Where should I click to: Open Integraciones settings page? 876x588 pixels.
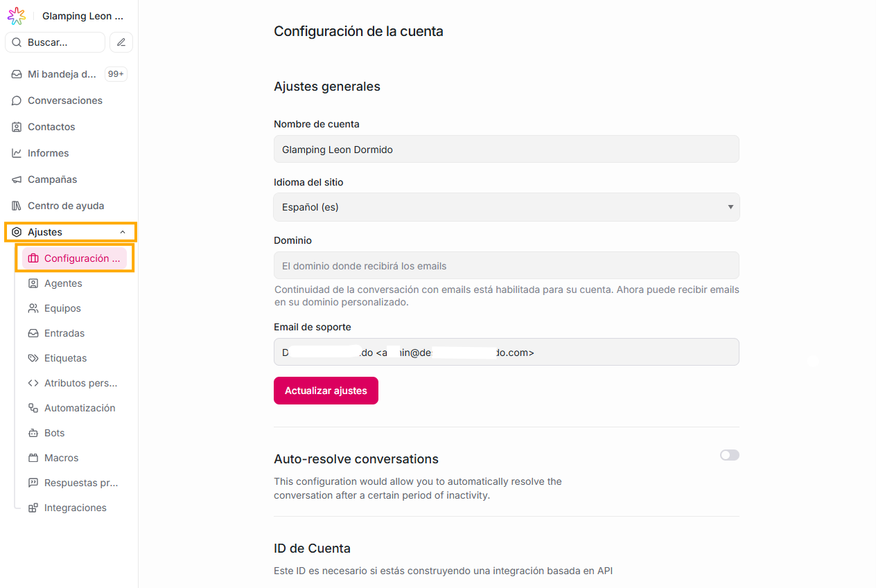click(75, 508)
